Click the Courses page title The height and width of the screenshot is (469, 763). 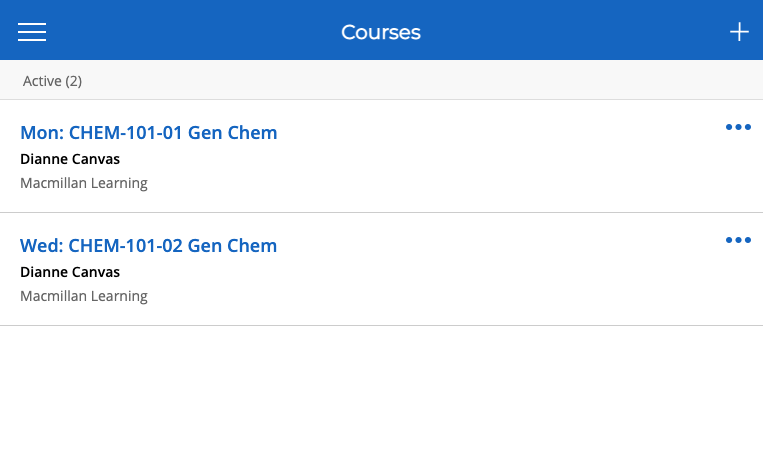point(381,32)
